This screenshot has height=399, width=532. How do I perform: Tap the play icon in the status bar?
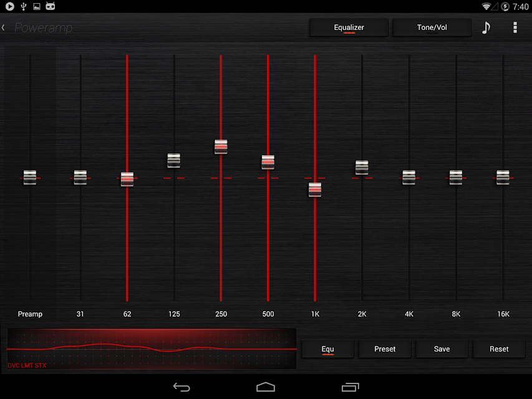(x=10, y=6)
